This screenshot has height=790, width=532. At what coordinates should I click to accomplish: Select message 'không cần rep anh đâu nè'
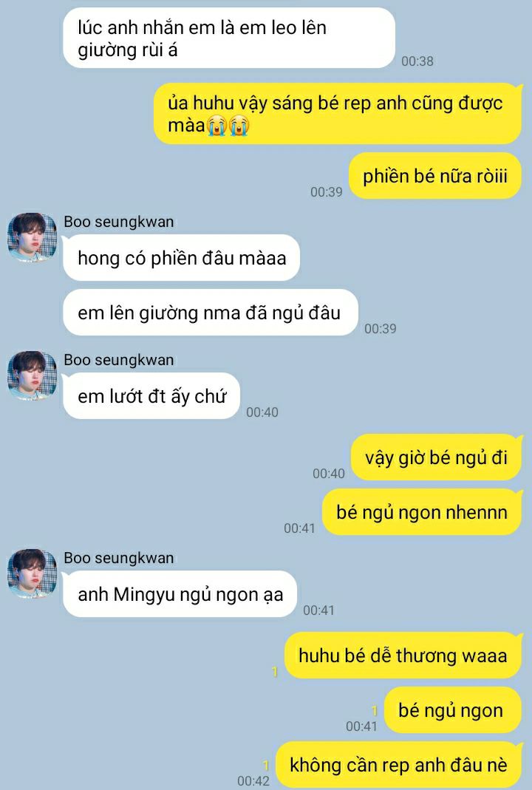(x=398, y=765)
